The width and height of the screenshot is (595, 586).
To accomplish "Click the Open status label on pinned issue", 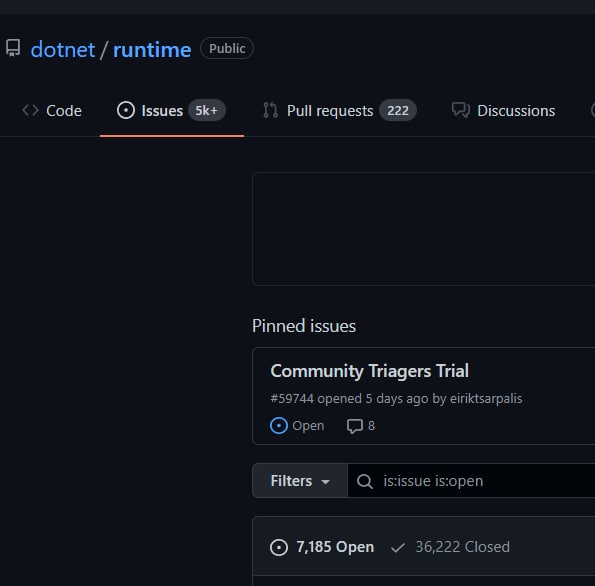I will tap(308, 426).
